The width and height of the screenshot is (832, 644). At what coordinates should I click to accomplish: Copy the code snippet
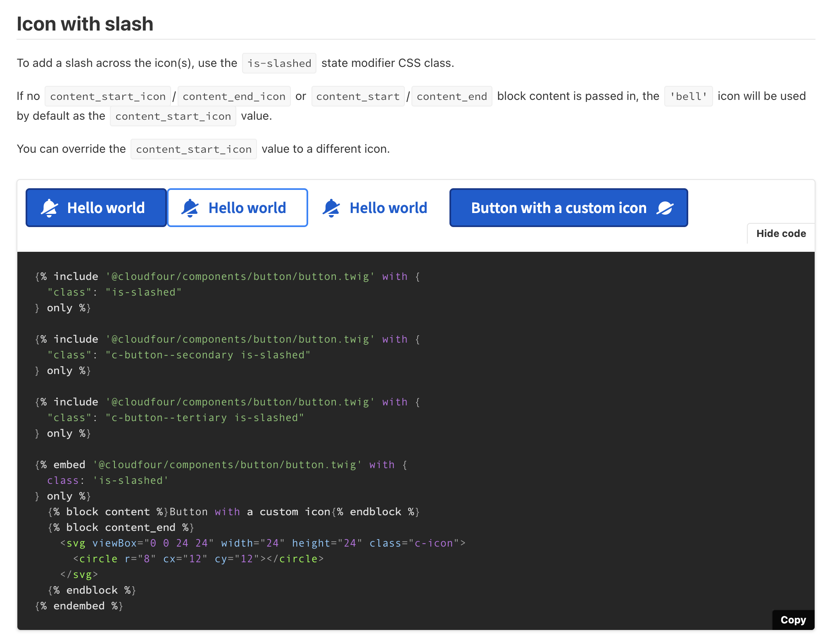click(x=793, y=620)
